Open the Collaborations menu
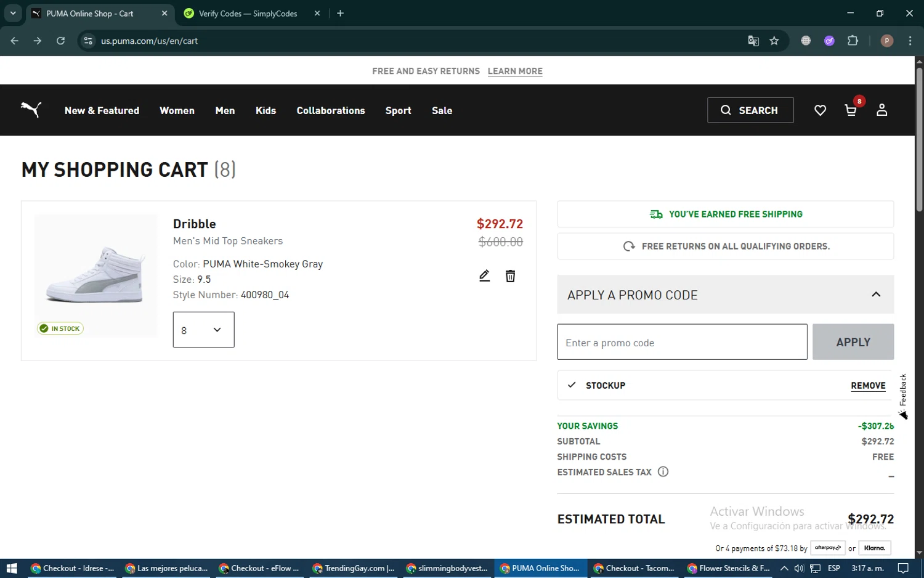This screenshot has width=924, height=578. tap(331, 110)
